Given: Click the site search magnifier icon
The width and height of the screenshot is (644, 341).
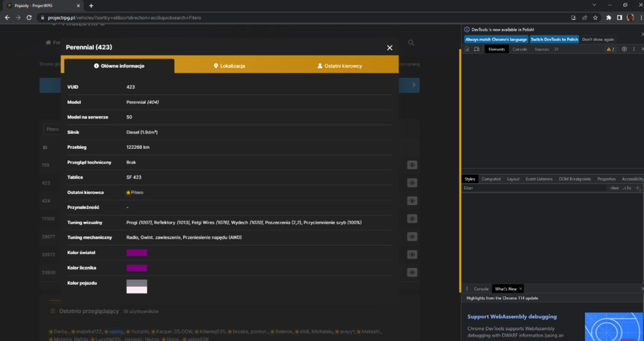Looking at the screenshot, I should [411, 43].
